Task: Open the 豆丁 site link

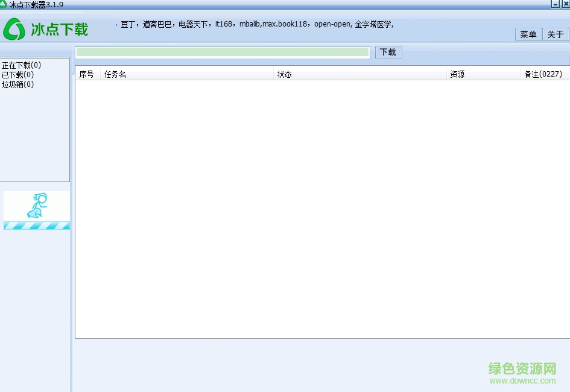Action: point(127,24)
